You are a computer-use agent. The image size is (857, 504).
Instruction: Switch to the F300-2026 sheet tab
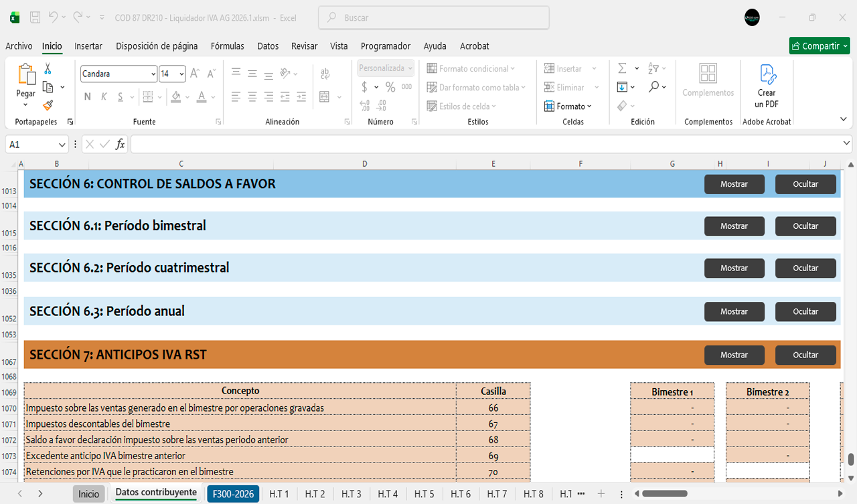tap(233, 494)
